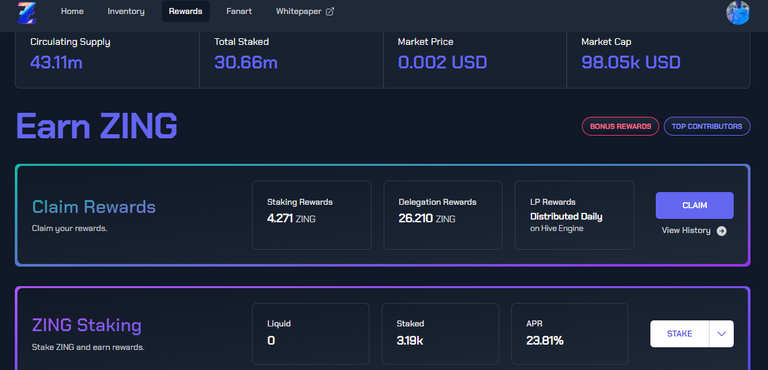Claim rewards with the CLAIM button
The height and width of the screenshot is (370, 768).
point(695,205)
